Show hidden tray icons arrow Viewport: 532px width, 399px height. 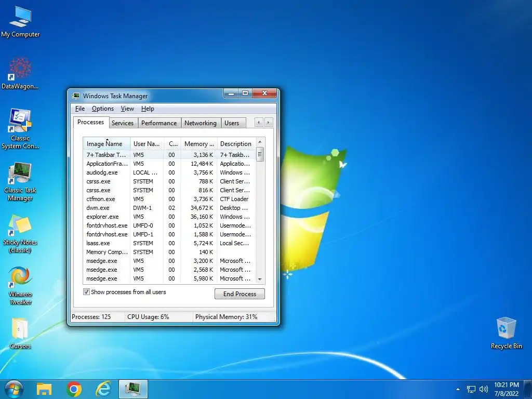point(458,389)
